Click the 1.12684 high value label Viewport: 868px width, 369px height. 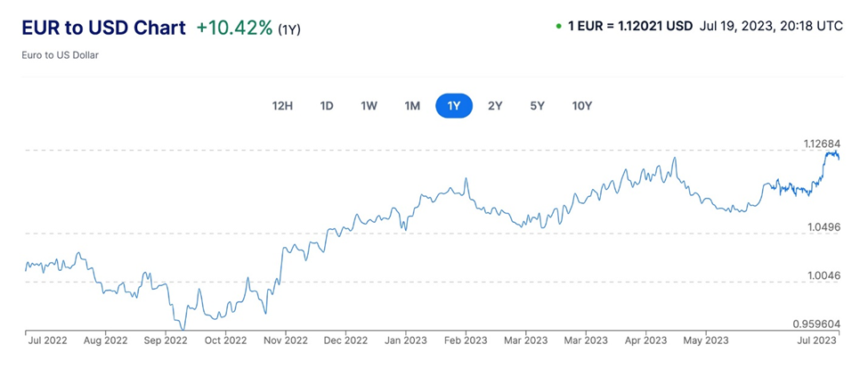click(x=822, y=143)
